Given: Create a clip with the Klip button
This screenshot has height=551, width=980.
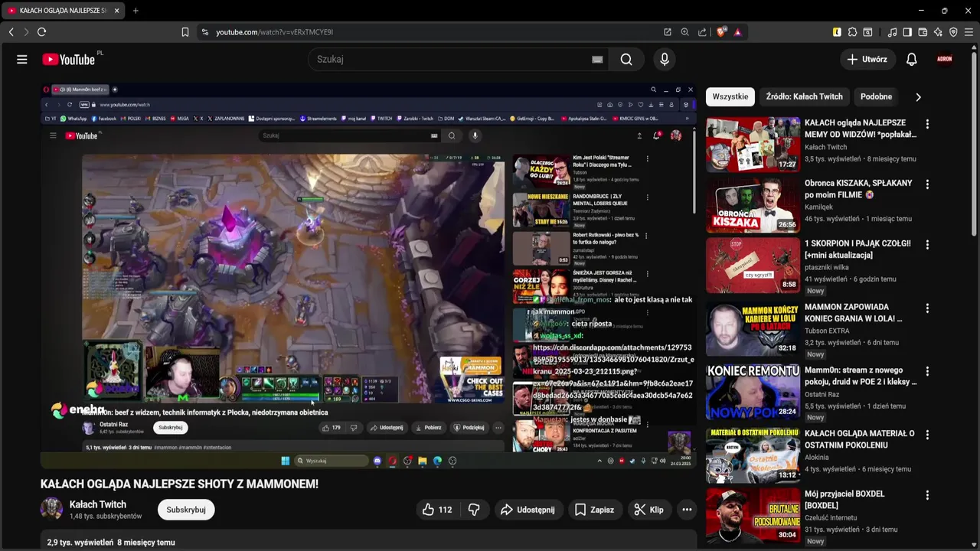Looking at the screenshot, I should [x=649, y=510].
